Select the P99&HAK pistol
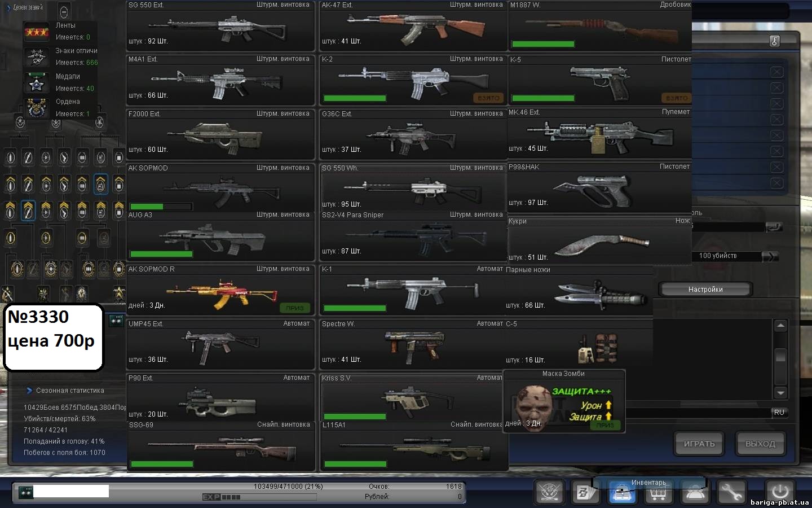The width and height of the screenshot is (812, 508). (x=599, y=188)
